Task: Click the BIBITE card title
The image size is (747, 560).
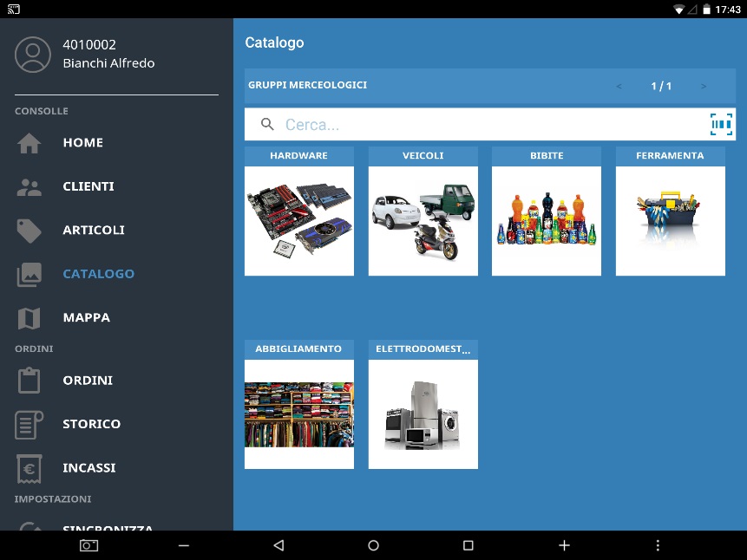Action: (547, 156)
